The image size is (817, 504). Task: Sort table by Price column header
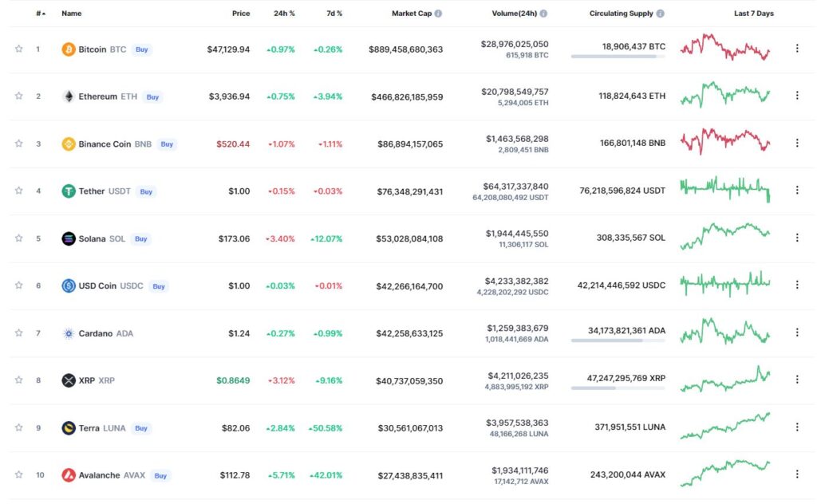pyautogui.click(x=241, y=14)
